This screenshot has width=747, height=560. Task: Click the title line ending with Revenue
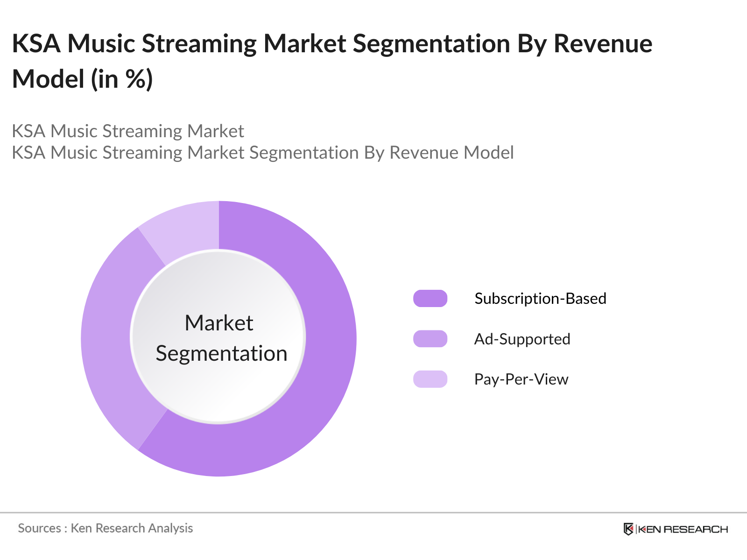[331, 44]
